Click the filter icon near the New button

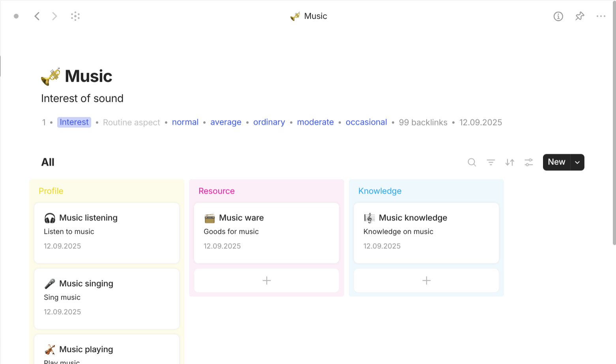click(x=491, y=162)
